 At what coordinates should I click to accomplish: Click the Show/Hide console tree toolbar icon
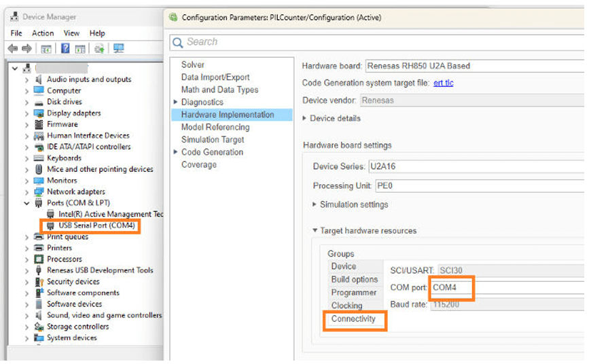click(46, 48)
